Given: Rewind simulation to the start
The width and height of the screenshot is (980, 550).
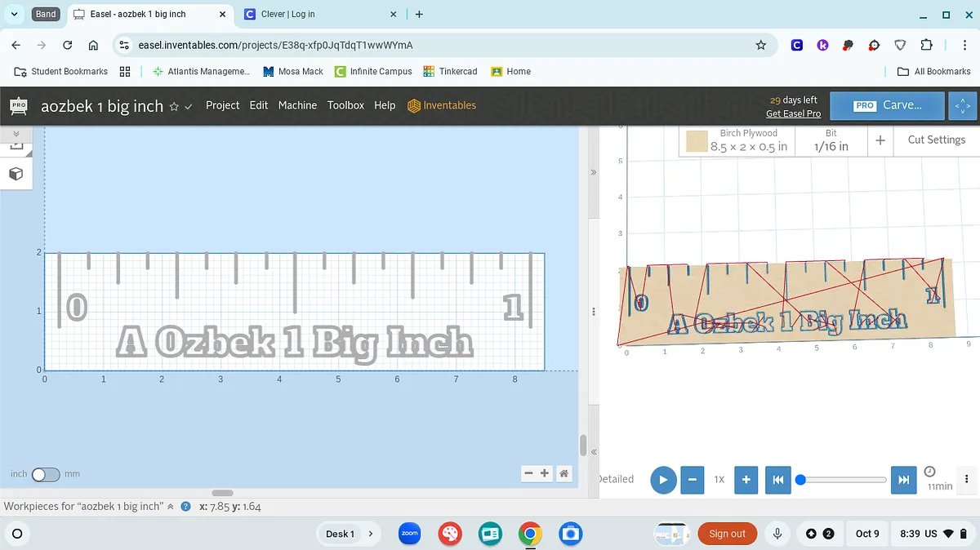Looking at the screenshot, I should (x=777, y=480).
